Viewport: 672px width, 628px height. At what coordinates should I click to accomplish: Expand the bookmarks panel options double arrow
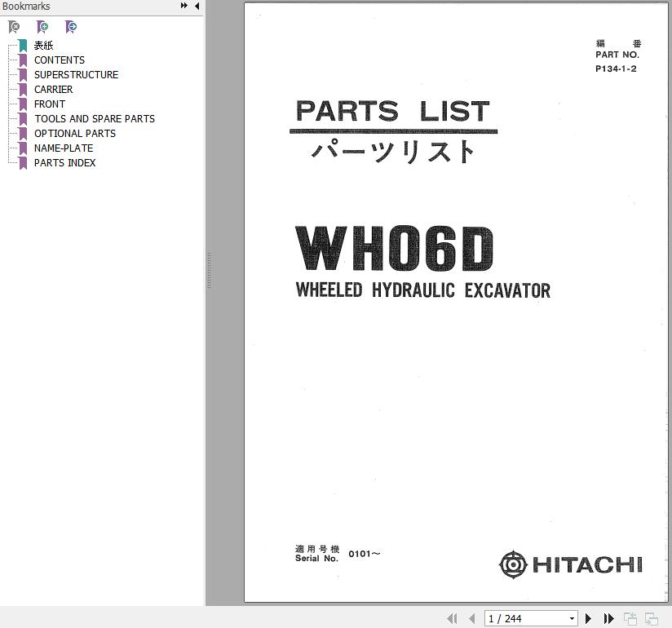(183, 6)
